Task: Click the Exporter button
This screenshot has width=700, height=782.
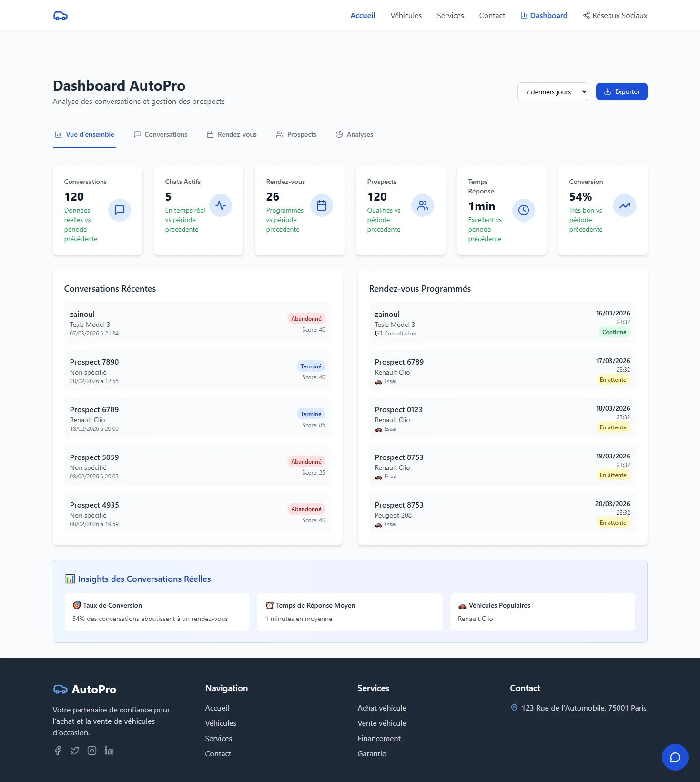Action: point(622,91)
